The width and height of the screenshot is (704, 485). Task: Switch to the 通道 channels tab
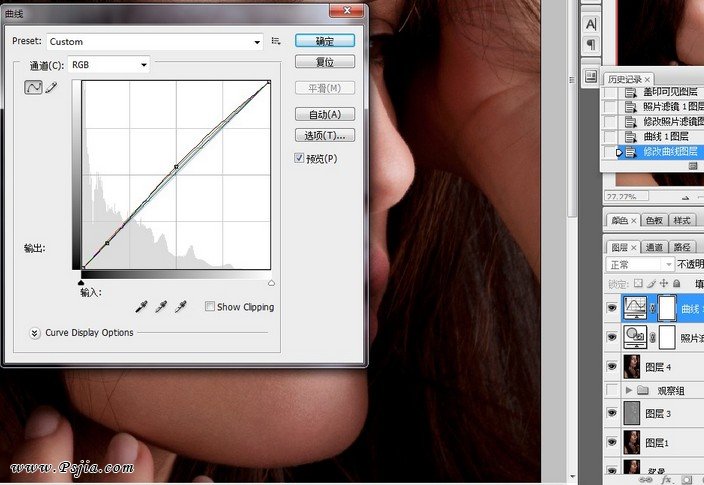point(653,247)
